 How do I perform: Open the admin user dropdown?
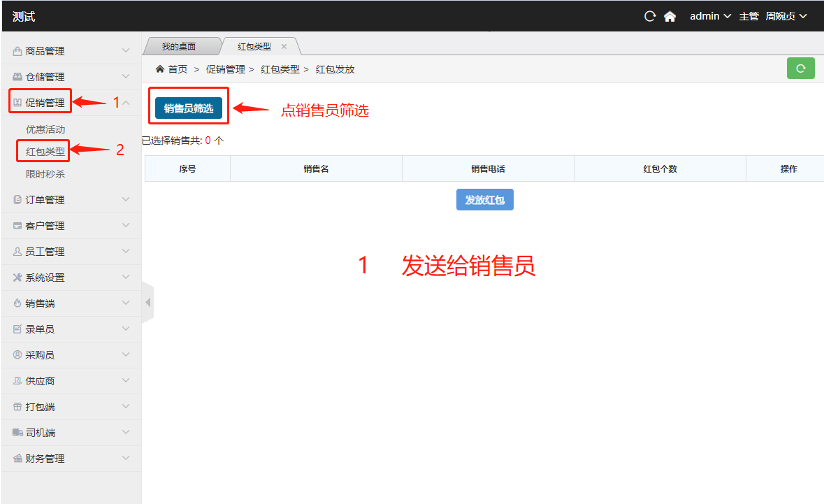coord(710,16)
